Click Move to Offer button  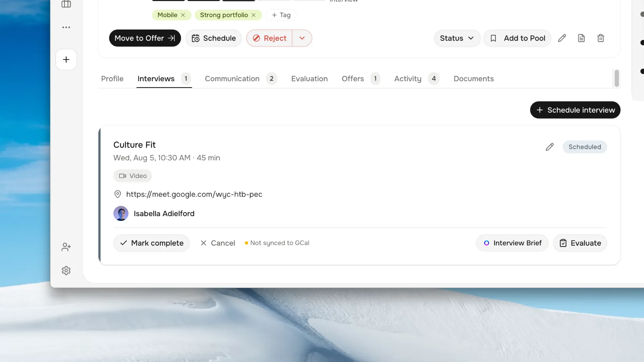click(x=145, y=38)
